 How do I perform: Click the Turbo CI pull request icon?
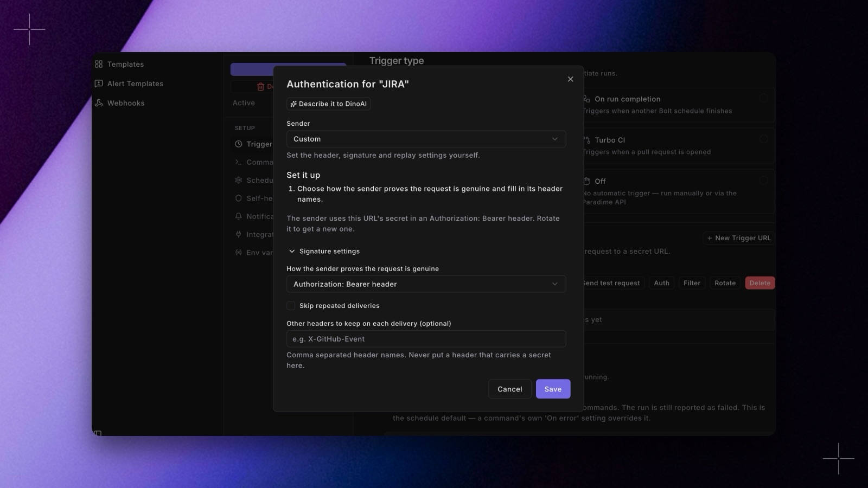pos(586,140)
